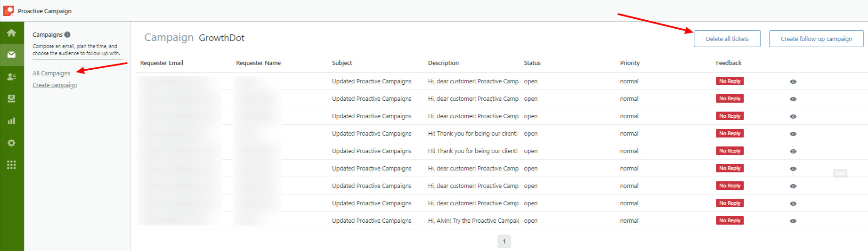Image resolution: width=868 pixels, height=251 pixels.
Task: Click the Delete all tickets button
Action: pyautogui.click(x=727, y=39)
